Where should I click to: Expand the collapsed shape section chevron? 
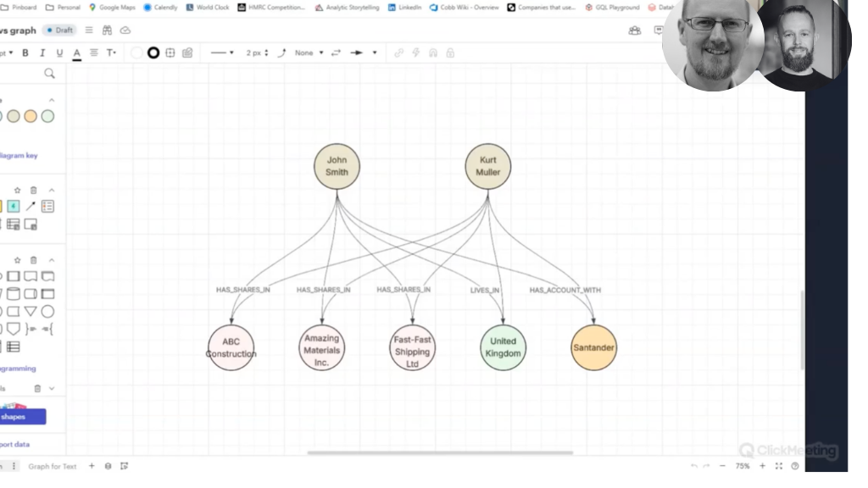(x=52, y=388)
